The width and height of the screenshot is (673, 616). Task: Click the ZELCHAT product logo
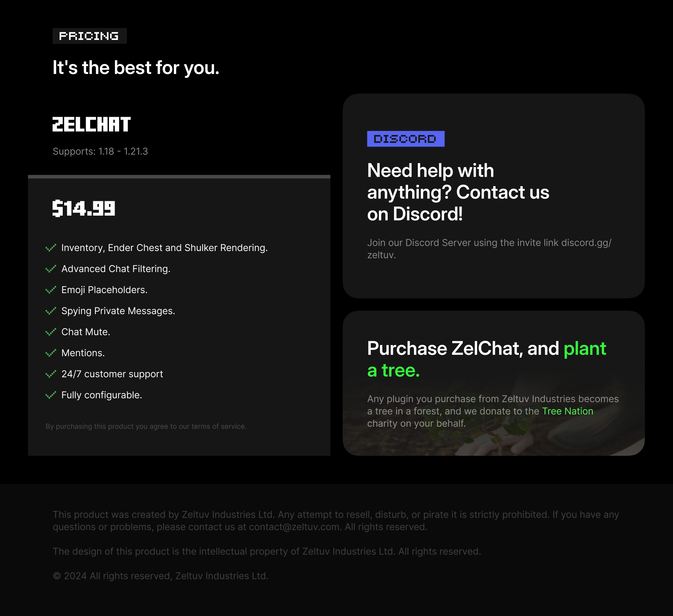[x=91, y=124]
